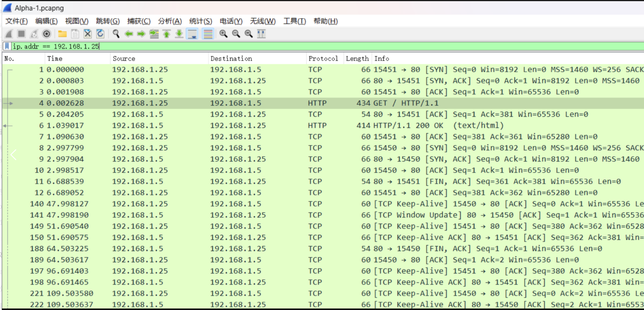The image size is (644, 310).
Task: Jump to the first packet
Action: [x=167, y=34]
